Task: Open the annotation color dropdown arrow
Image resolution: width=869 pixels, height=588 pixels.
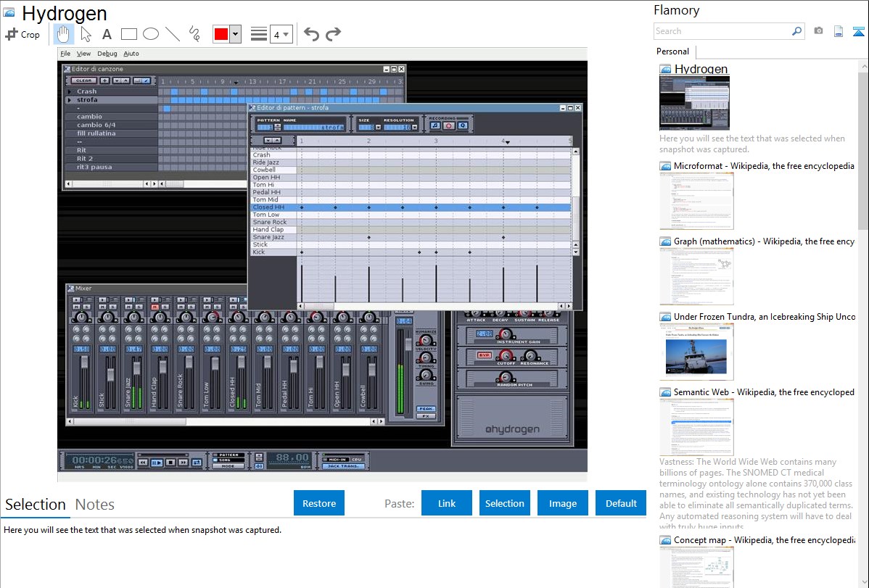Action: (x=236, y=34)
